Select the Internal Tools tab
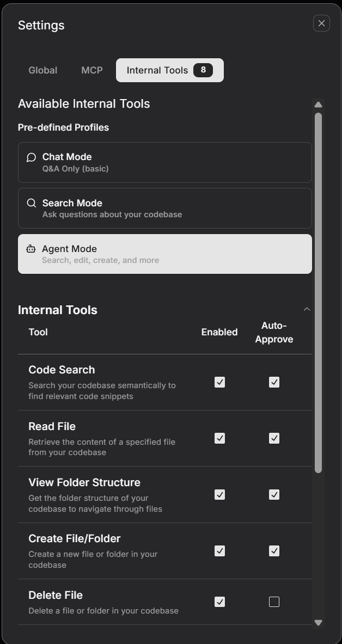This screenshot has height=644, width=342. click(x=157, y=70)
